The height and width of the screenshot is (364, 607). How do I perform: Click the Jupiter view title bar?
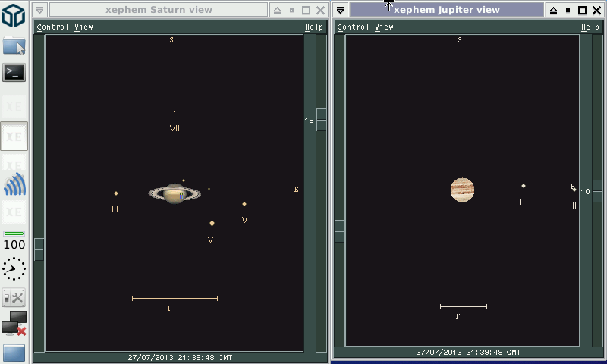click(x=447, y=10)
